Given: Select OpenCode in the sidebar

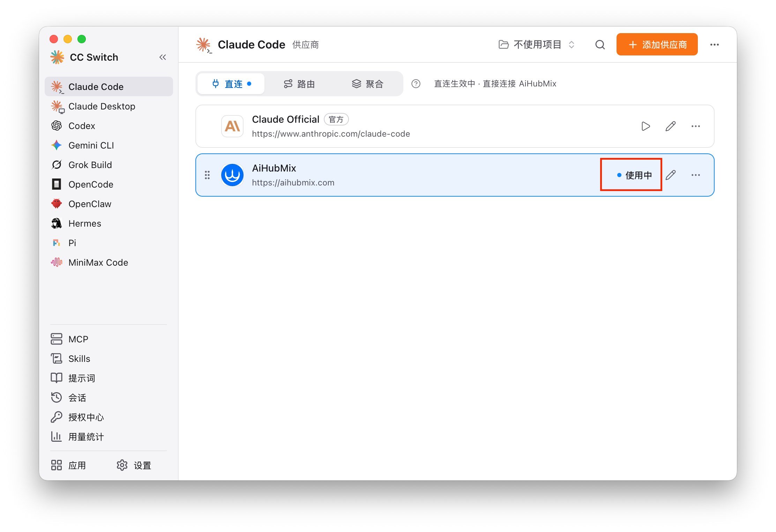Looking at the screenshot, I should (x=109, y=184).
